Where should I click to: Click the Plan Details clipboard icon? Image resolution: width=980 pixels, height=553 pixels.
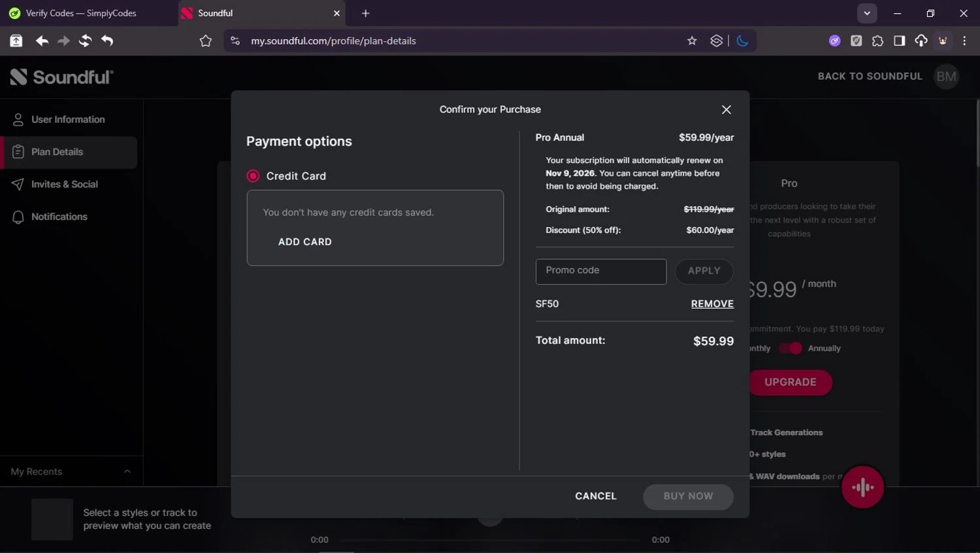click(x=18, y=152)
